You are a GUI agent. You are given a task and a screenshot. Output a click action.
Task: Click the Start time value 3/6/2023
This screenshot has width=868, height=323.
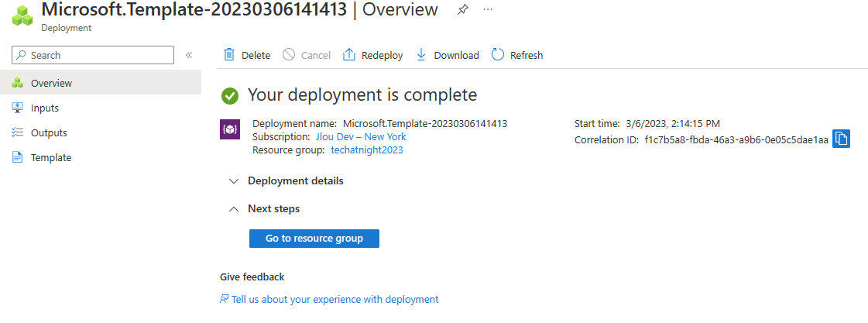click(x=672, y=124)
